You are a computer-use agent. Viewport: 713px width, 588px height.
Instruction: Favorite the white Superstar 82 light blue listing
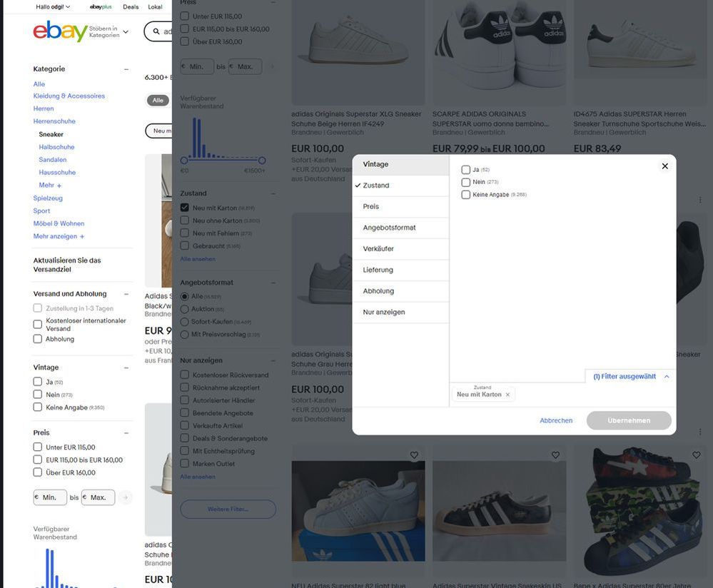click(414, 455)
